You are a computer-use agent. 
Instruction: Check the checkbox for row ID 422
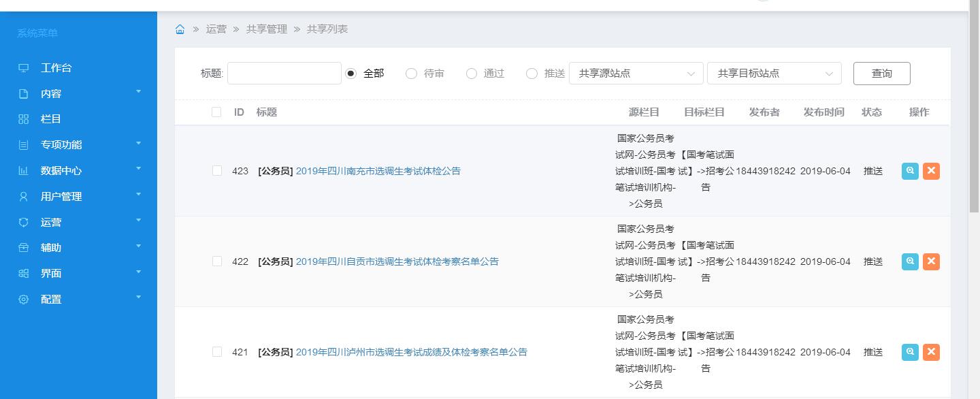(217, 261)
